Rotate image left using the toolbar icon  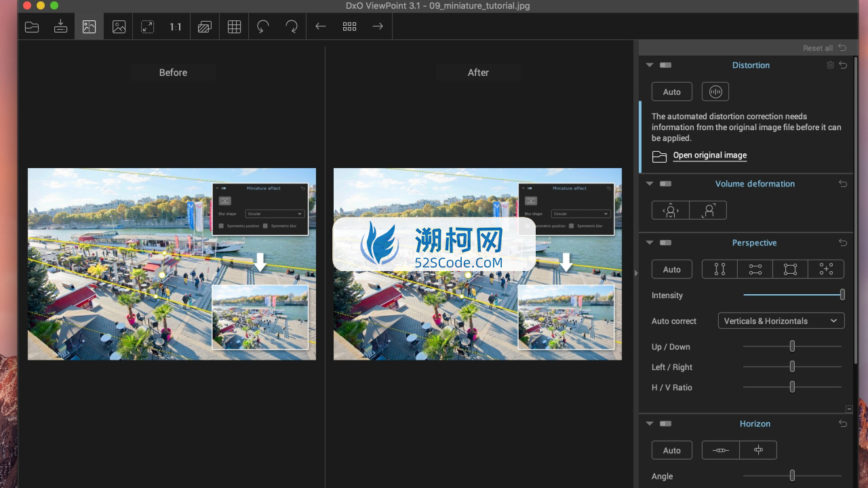click(x=263, y=27)
